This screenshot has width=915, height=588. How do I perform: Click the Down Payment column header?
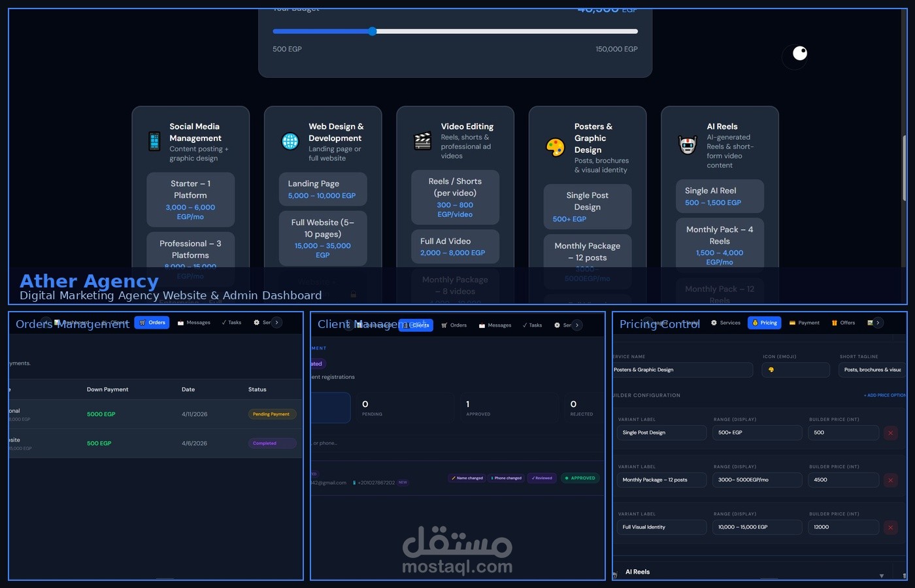pos(108,389)
